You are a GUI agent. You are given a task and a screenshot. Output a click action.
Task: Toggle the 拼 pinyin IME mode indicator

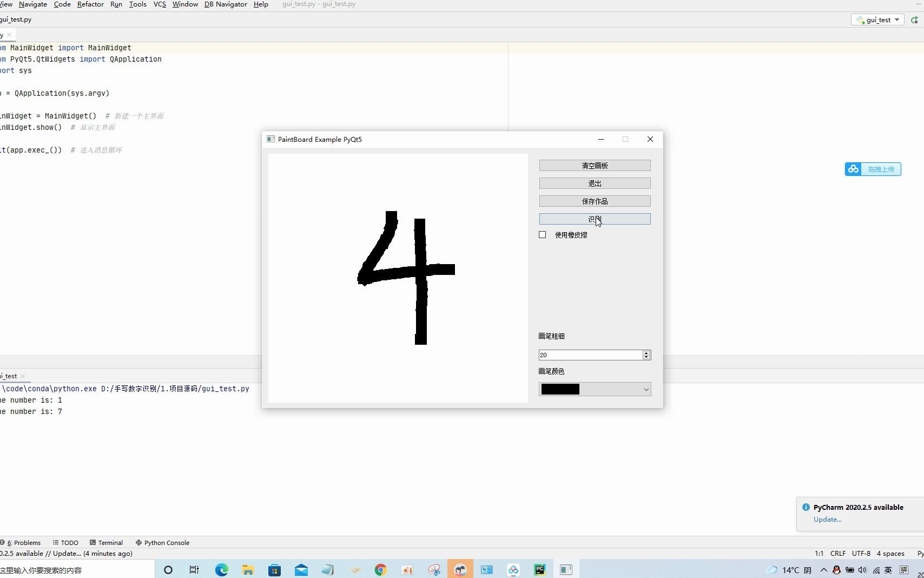pyautogui.click(x=904, y=570)
